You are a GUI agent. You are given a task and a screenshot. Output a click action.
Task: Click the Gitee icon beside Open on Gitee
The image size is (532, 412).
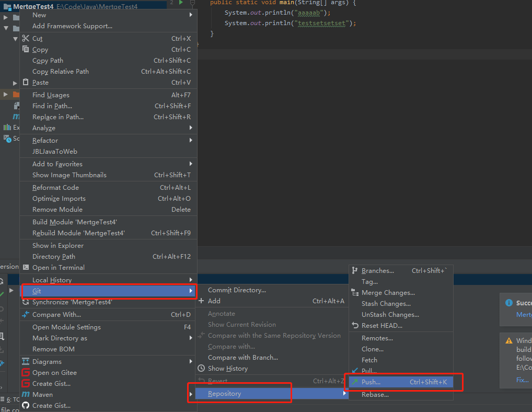pyautogui.click(x=26, y=372)
